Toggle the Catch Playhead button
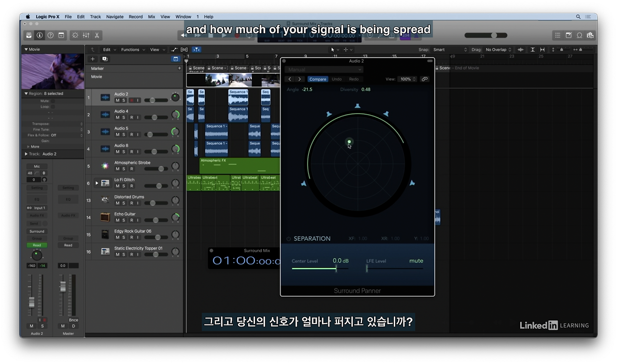Image resolution: width=617 pixels, height=364 pixels. click(x=196, y=50)
